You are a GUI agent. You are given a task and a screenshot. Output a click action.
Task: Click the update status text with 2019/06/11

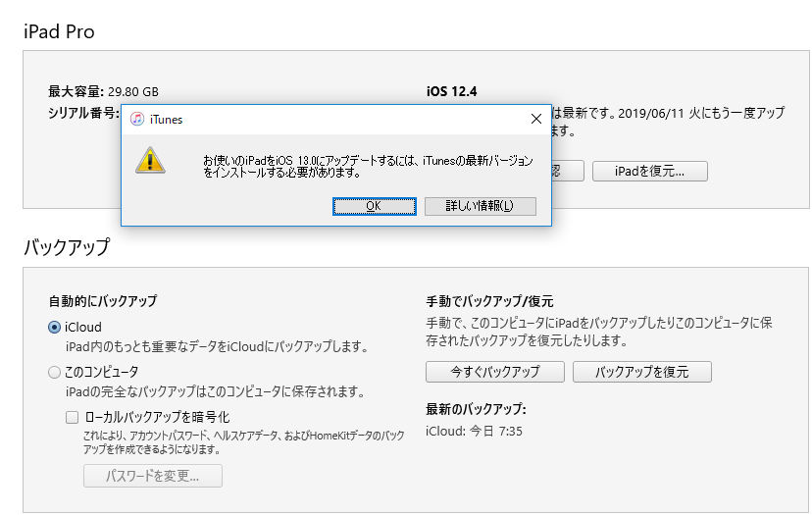pyautogui.click(x=668, y=122)
